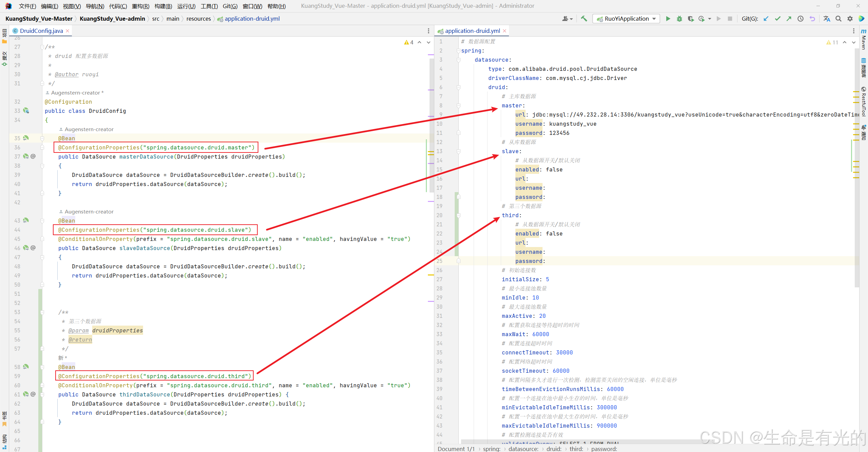Open Search Everywhere magnifier icon
Image resolution: width=868 pixels, height=452 pixels.
coord(839,19)
